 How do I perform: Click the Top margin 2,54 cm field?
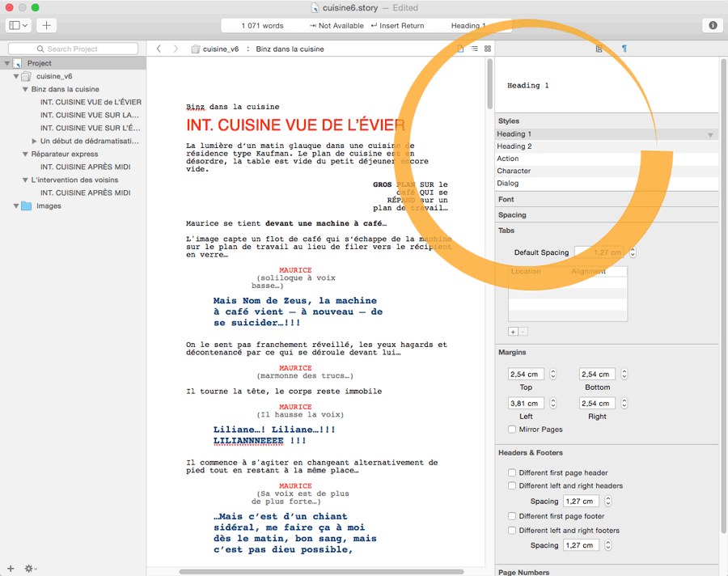526,374
